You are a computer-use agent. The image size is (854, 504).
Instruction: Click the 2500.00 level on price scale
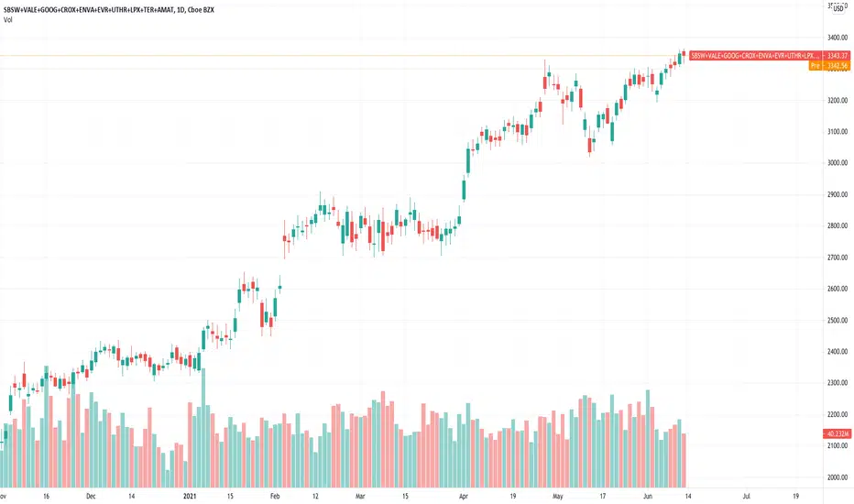(838, 321)
